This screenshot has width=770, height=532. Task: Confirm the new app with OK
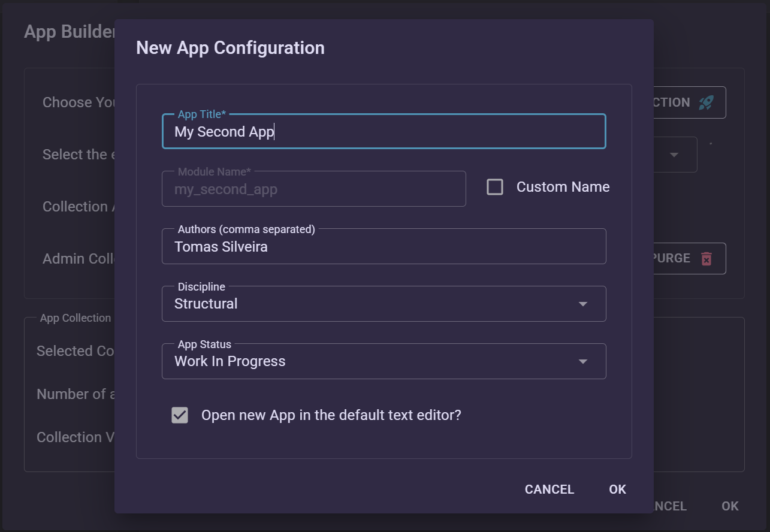(617, 489)
